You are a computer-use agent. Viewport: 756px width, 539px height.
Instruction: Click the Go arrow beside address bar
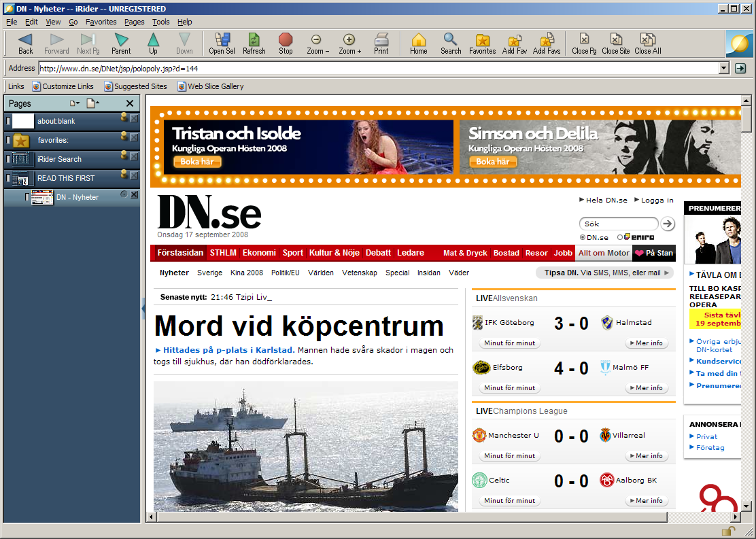click(x=740, y=69)
